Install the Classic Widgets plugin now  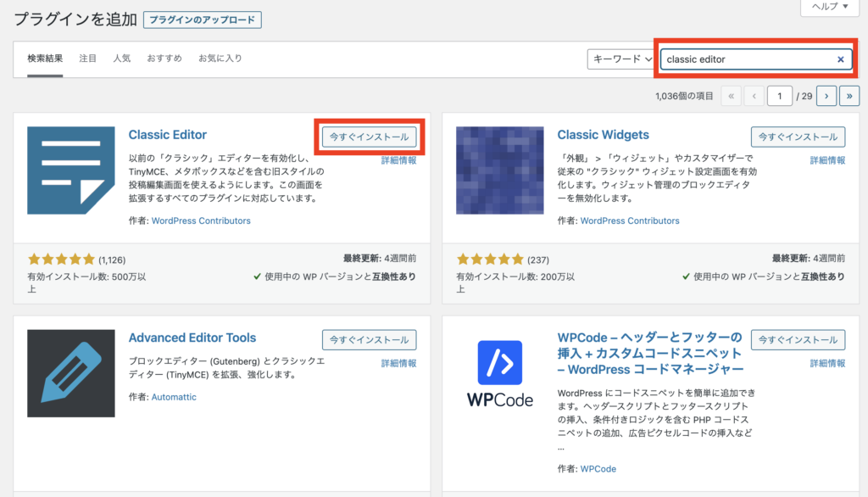click(x=798, y=137)
